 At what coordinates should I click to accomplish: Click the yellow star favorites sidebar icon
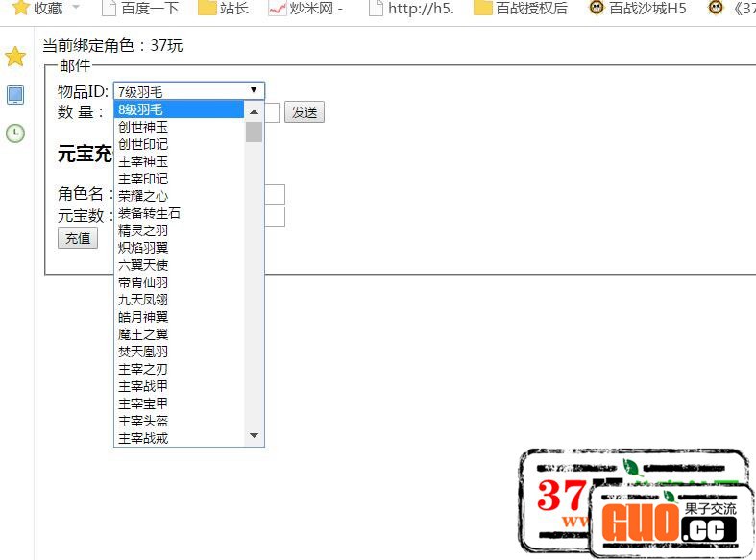15,57
